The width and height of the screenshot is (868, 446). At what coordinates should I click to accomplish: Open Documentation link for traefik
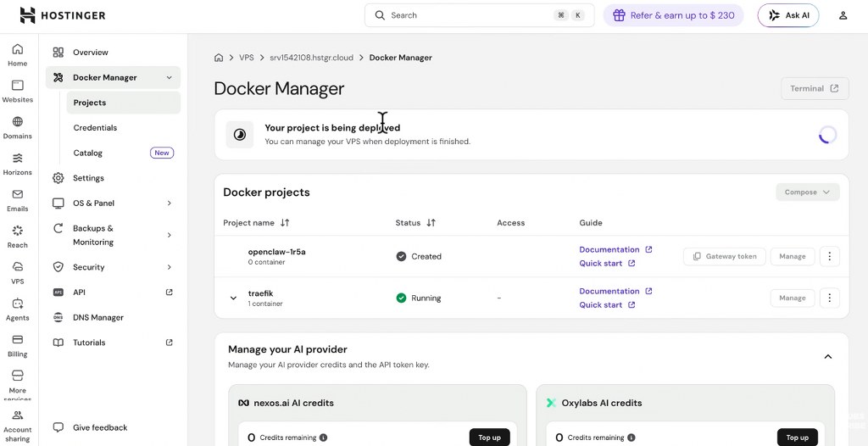615,292
